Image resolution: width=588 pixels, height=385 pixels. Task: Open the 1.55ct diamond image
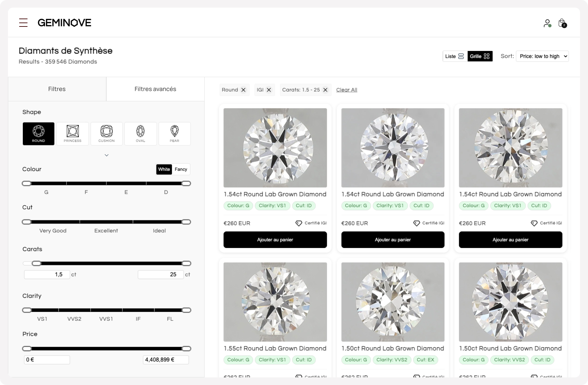pyautogui.click(x=275, y=302)
